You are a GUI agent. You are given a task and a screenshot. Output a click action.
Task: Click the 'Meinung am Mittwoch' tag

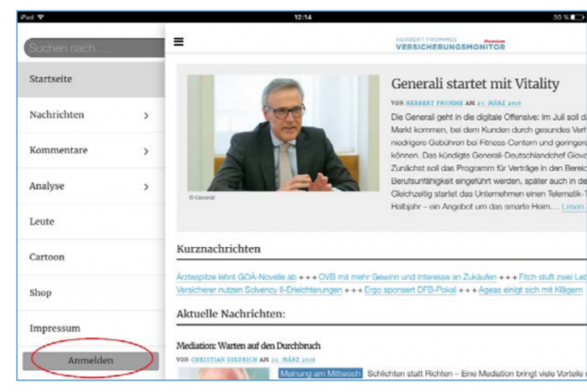tap(320, 374)
